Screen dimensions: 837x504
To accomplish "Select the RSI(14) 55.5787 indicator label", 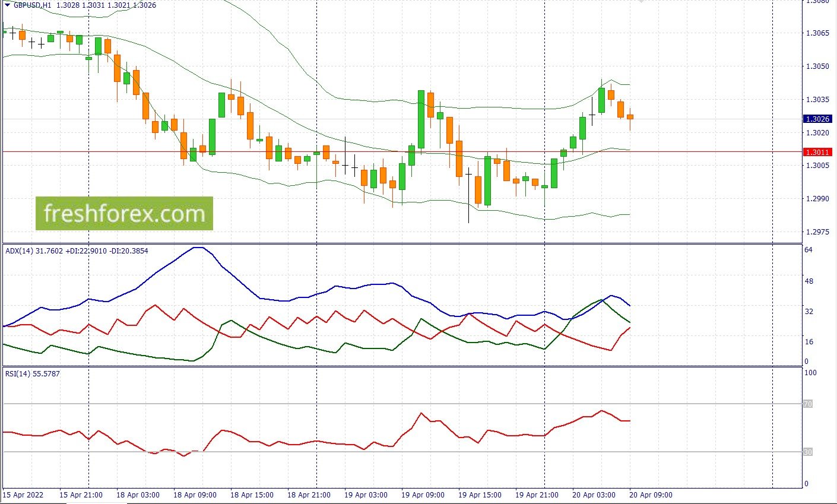I will pos(32,373).
